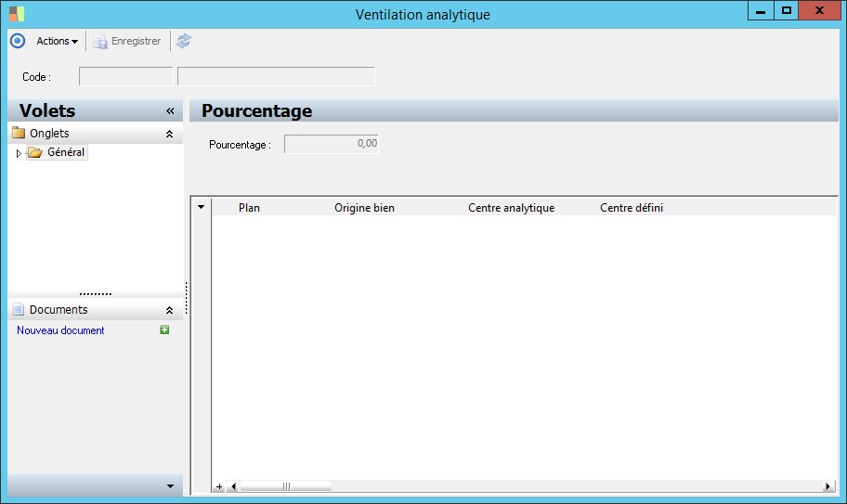Click the Origine bien column header
This screenshot has width=847, height=504.
(364, 208)
